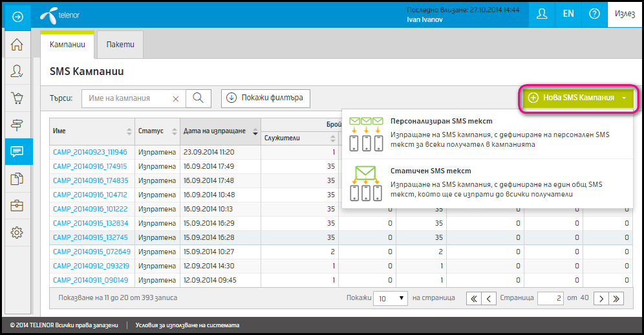This screenshot has height=335, width=644.
Task: Go to the previous page
Action: point(489,298)
